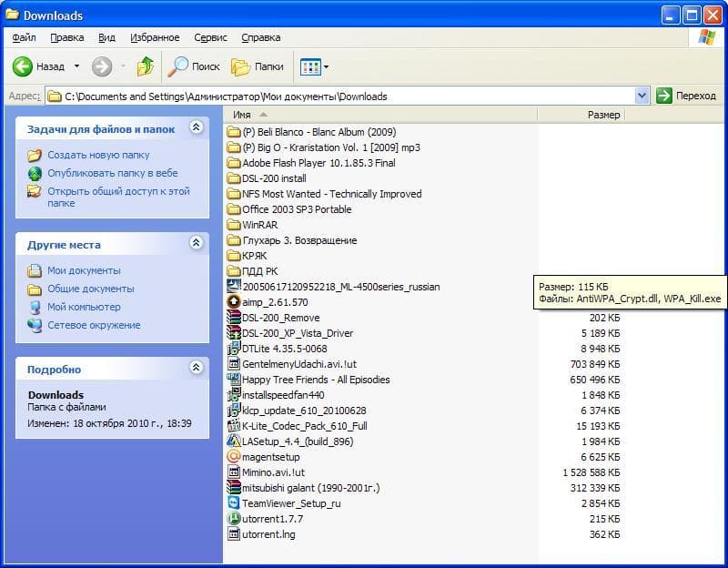This screenshot has width=728, height=568.
Task: Open the Справка menu
Action: tap(260, 37)
